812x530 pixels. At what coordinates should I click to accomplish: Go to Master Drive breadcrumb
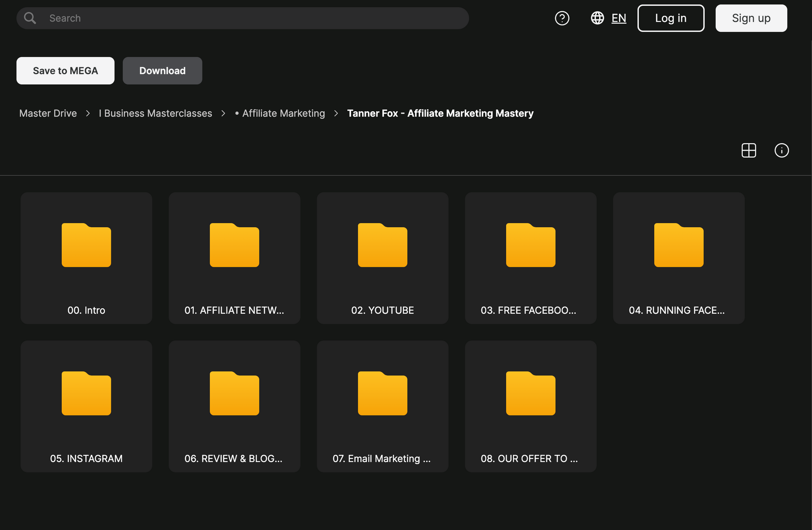click(48, 113)
